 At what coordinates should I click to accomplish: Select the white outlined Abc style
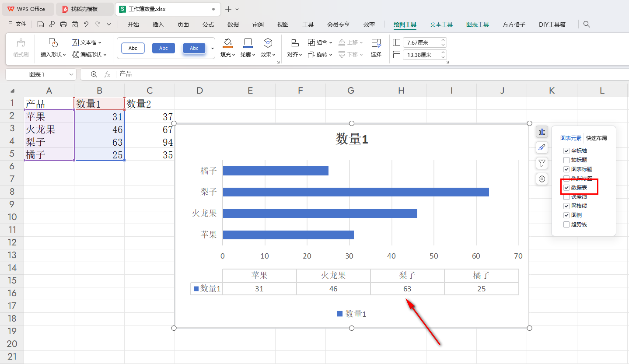(133, 48)
